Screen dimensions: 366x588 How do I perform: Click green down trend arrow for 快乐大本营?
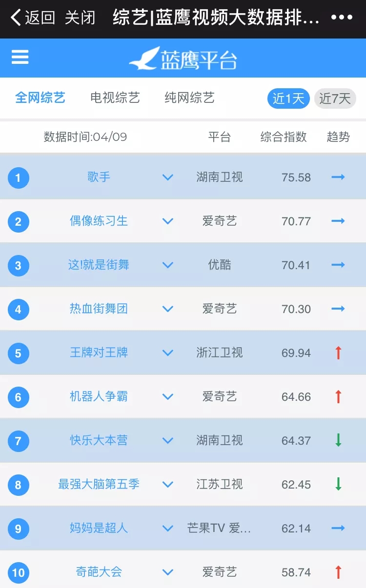(338, 440)
